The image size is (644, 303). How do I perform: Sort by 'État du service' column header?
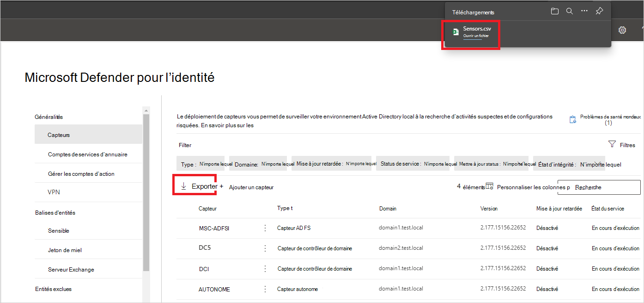pyautogui.click(x=608, y=208)
